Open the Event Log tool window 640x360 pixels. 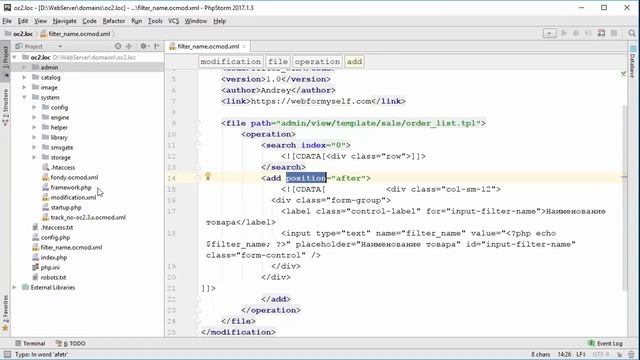click(x=605, y=343)
